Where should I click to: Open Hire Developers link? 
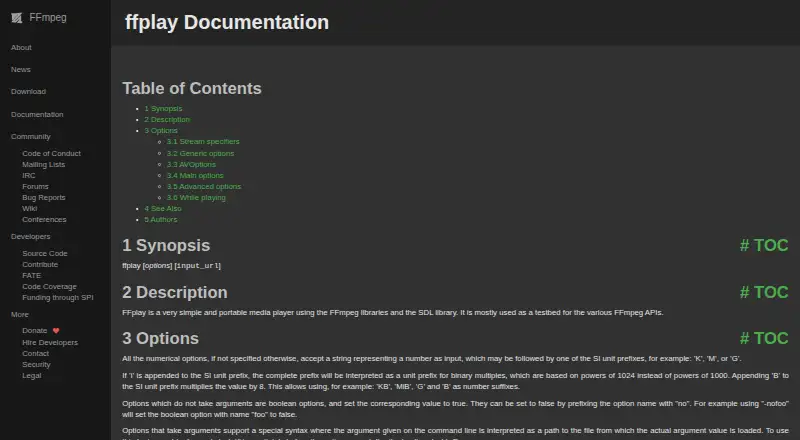tap(50, 343)
